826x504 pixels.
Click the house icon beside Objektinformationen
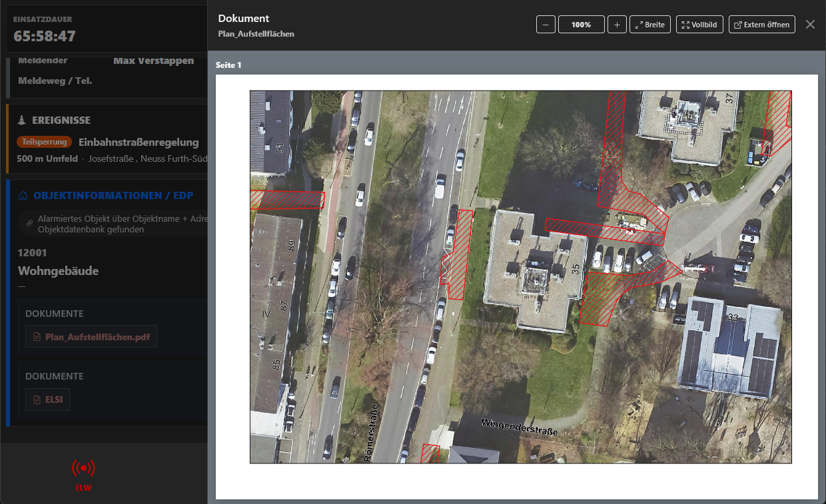(23, 196)
